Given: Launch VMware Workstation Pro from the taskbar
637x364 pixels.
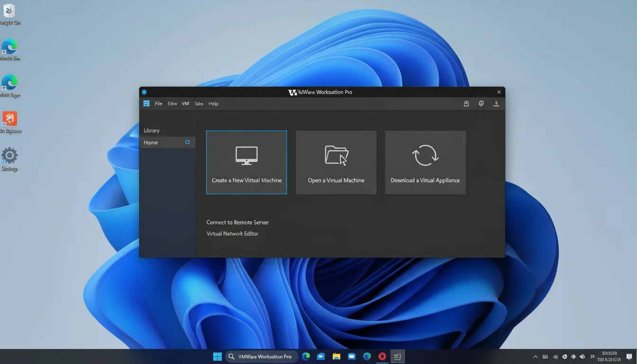Looking at the screenshot, I should 397,356.
